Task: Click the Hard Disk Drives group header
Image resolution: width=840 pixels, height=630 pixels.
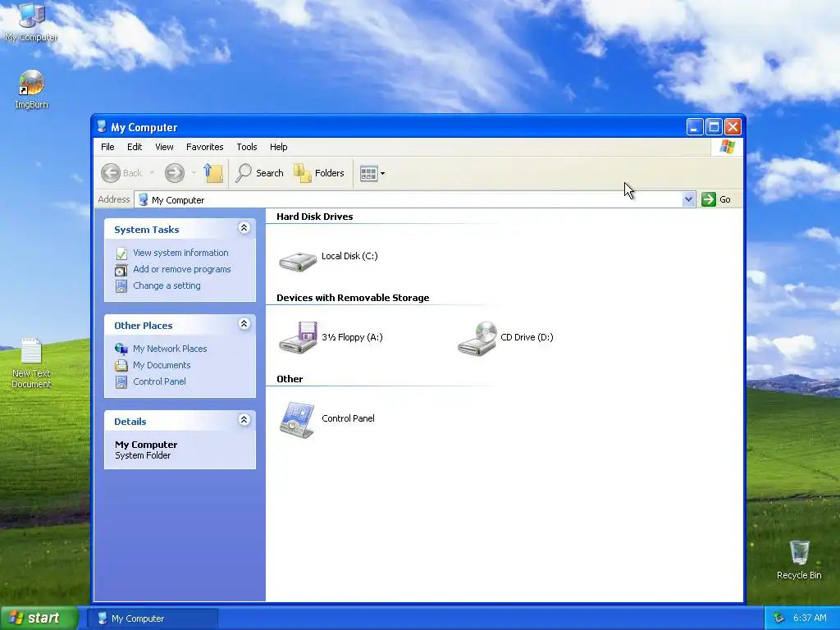Action: 314,217
